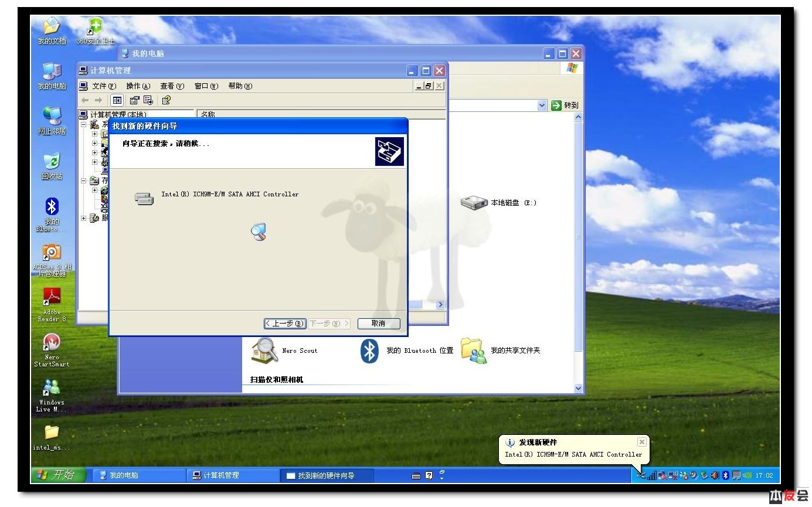The width and height of the screenshot is (812, 507).
Task: Click restore button of inner MMC window
Action: click(x=429, y=86)
